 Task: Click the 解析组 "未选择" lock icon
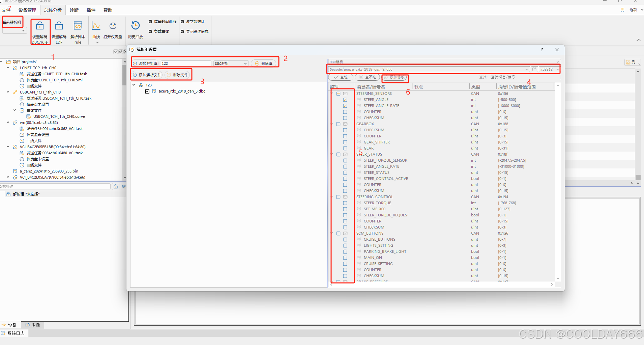[x=8, y=194]
